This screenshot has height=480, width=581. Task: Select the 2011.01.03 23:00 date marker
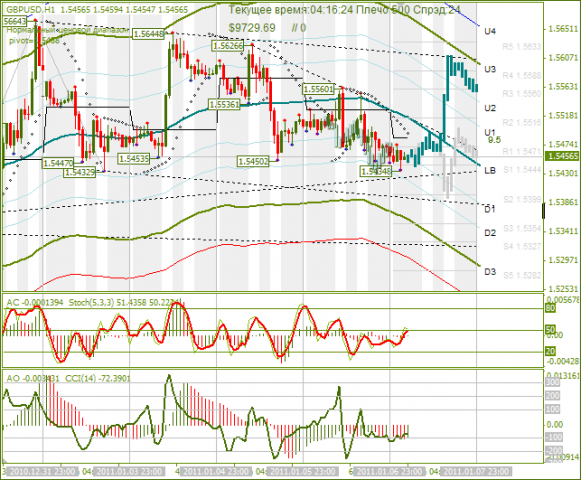(128, 472)
